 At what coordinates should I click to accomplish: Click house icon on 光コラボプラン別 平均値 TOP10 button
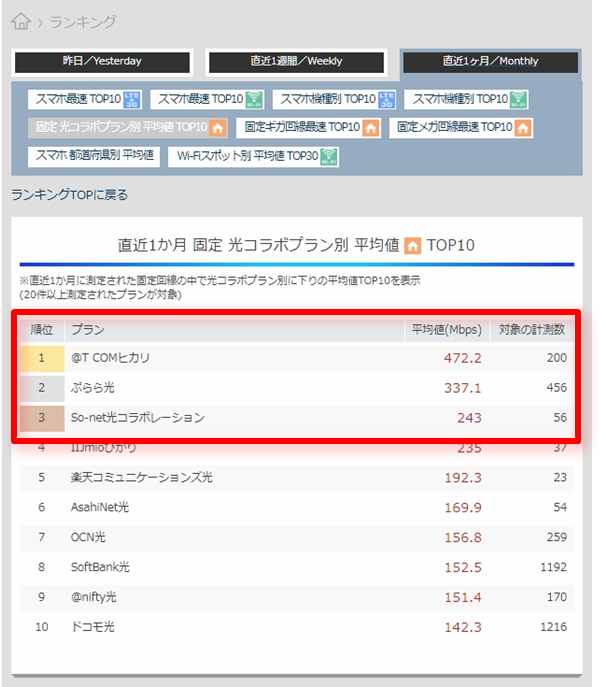(218, 128)
